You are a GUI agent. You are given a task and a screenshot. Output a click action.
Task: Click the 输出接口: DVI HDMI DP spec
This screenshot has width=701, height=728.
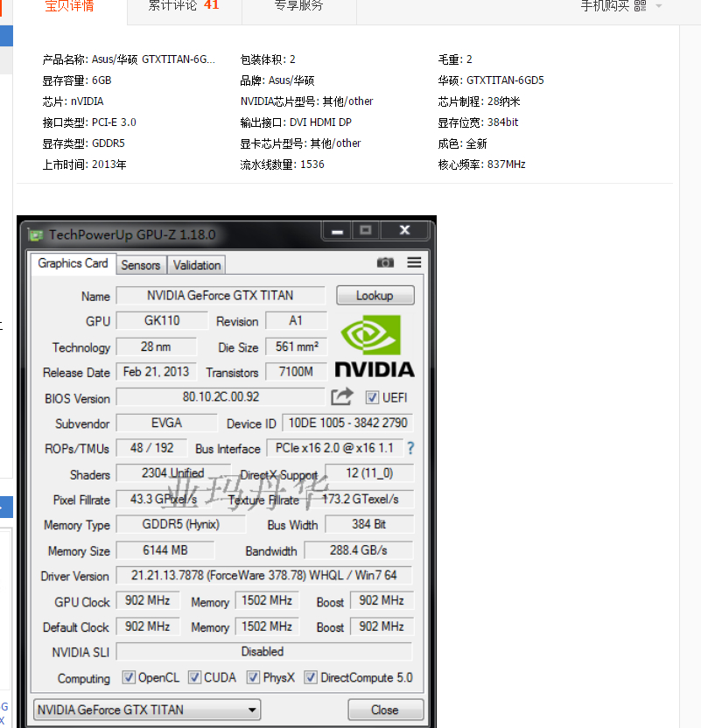click(296, 122)
